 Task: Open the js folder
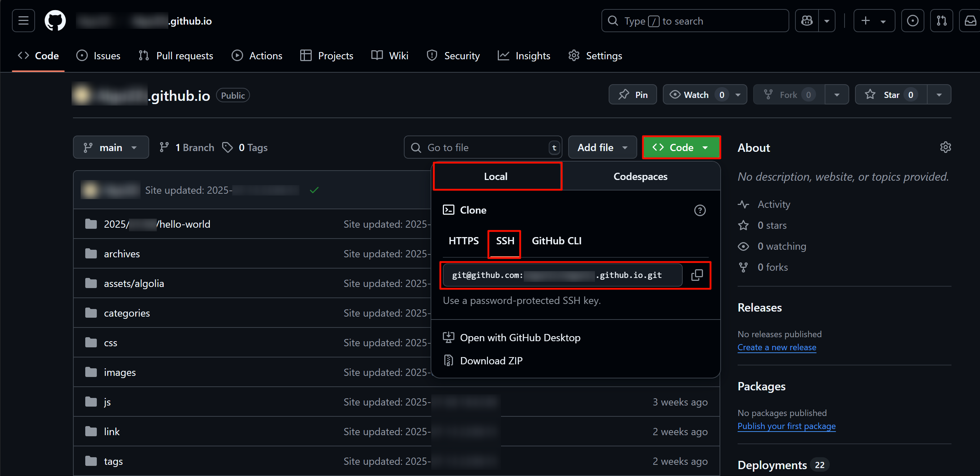click(x=107, y=402)
